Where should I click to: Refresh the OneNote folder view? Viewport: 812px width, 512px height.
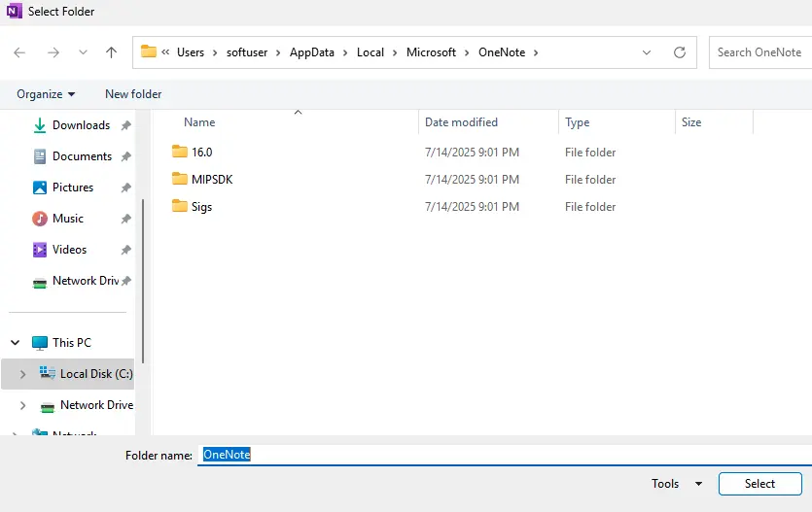coord(680,52)
